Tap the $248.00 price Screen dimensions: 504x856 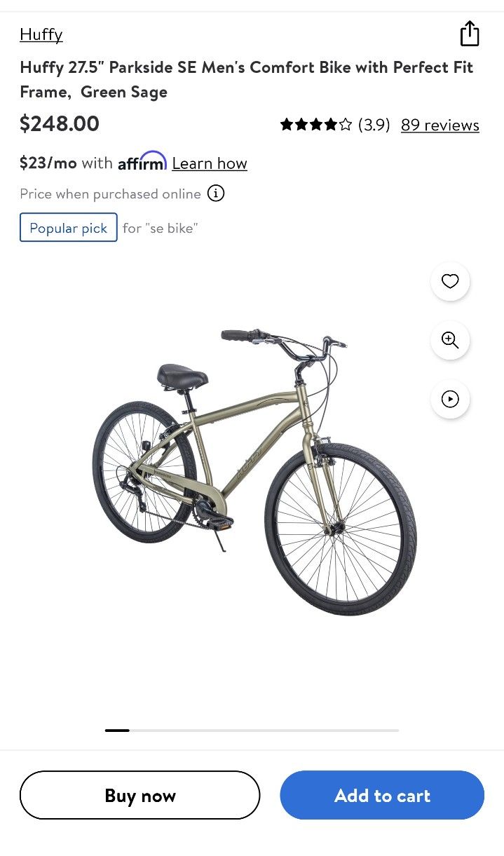click(60, 124)
